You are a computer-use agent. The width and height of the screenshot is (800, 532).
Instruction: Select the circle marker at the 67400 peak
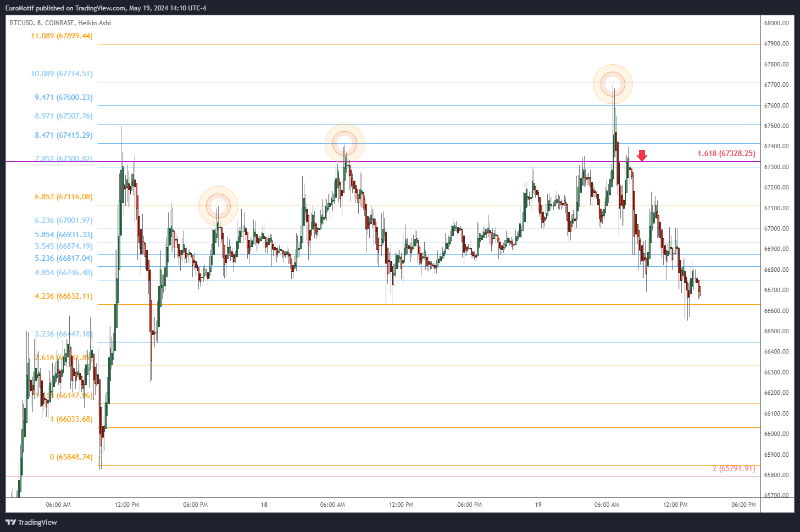point(345,144)
